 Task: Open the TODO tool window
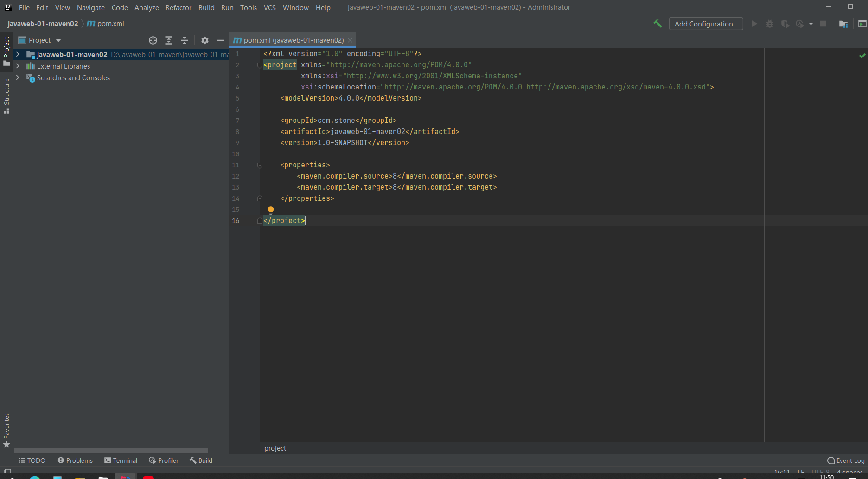click(x=32, y=460)
